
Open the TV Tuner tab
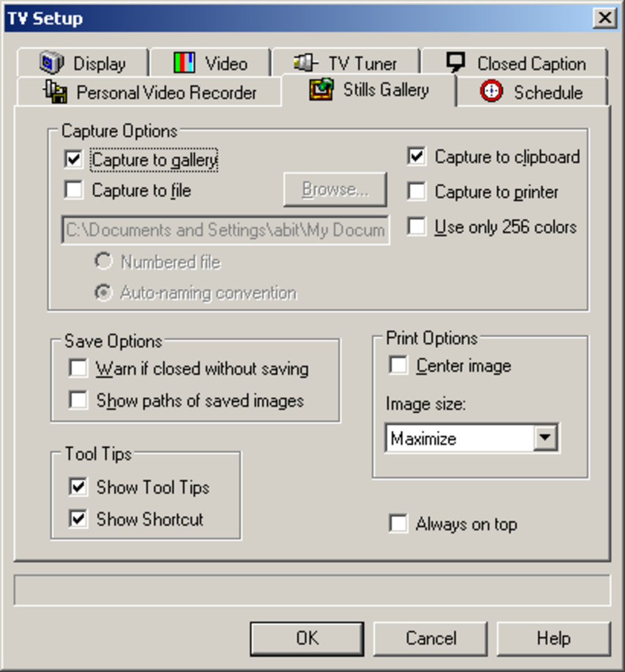click(x=346, y=63)
